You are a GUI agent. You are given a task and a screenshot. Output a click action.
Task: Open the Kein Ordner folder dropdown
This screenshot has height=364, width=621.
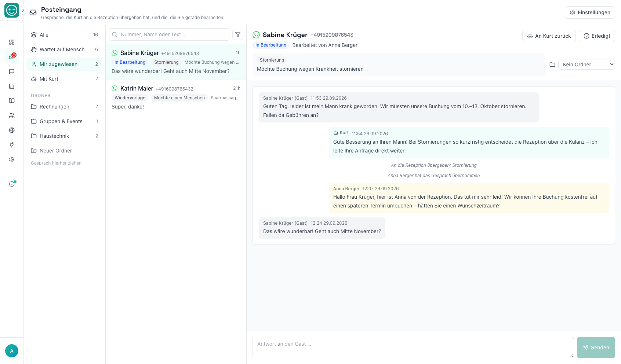[x=586, y=65]
